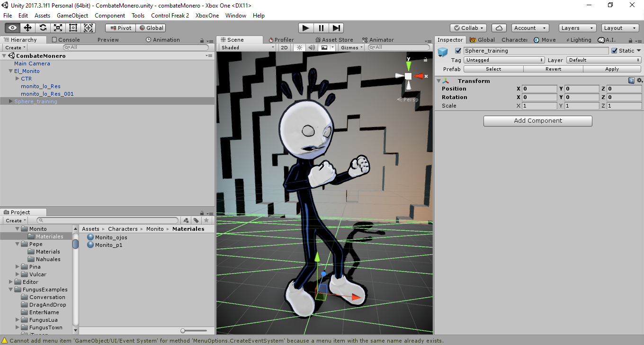Select the Scale tool in toolbar
The height and width of the screenshot is (345, 644).
coord(58,28)
